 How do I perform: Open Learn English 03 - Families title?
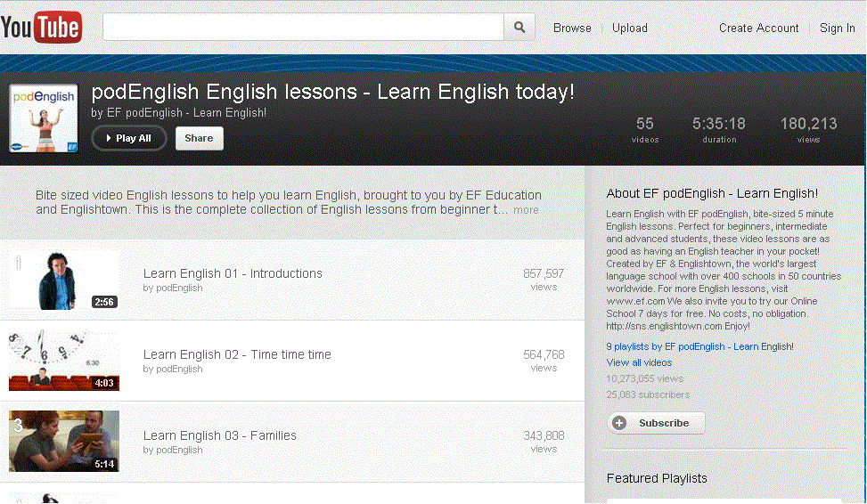coord(220,435)
